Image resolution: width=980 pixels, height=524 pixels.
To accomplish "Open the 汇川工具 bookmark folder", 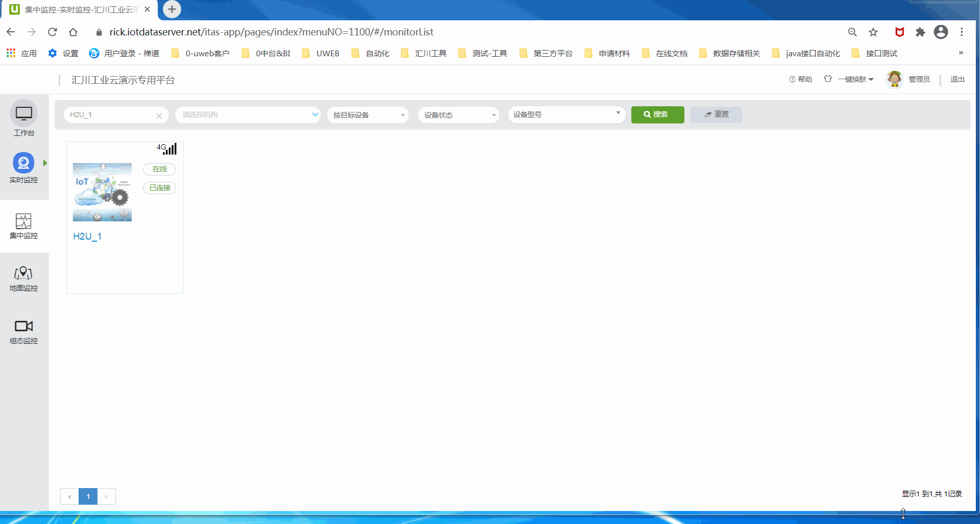I will point(424,53).
